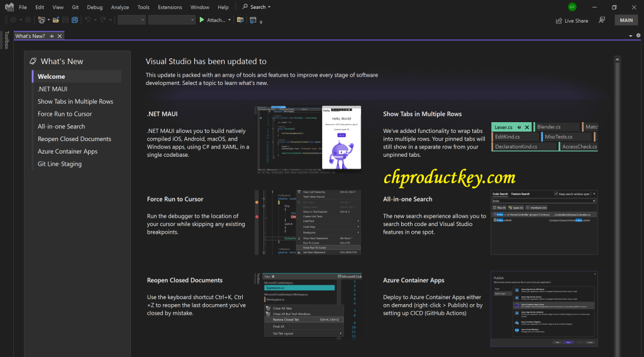
Task: Click the Live Share icon
Action: pos(558,21)
